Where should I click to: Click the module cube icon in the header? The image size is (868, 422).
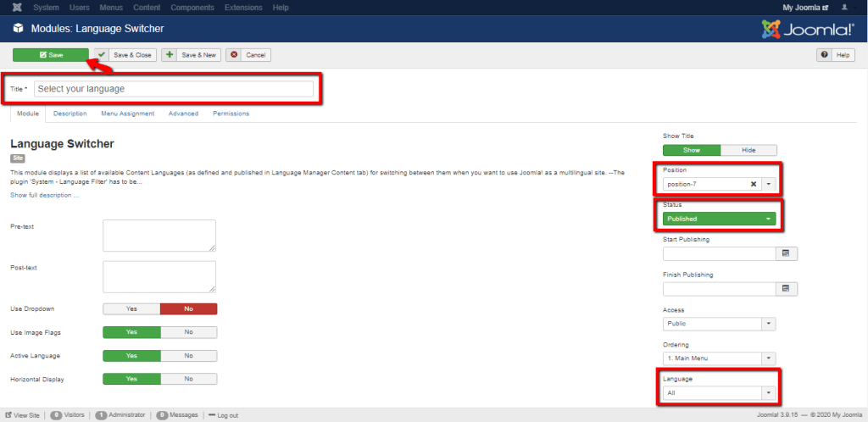click(x=19, y=29)
